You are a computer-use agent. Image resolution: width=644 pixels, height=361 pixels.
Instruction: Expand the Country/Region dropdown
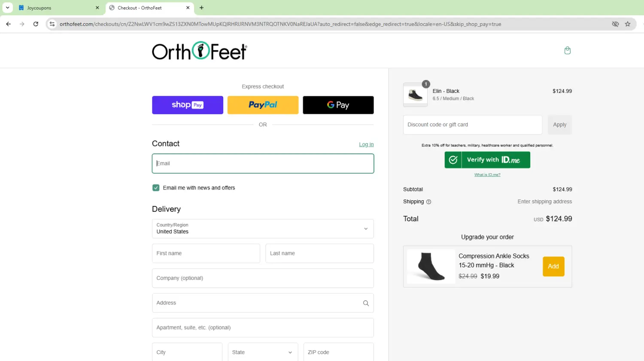(263, 229)
